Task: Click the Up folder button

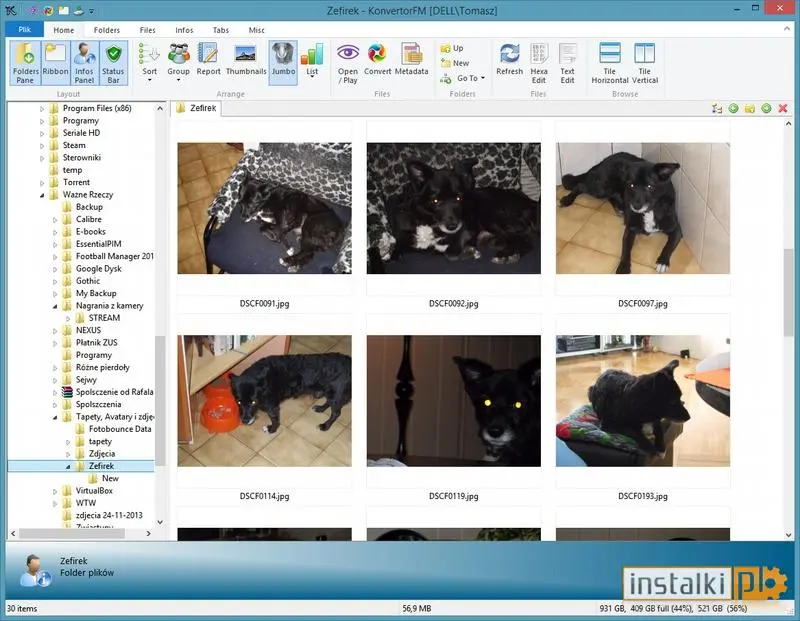Action: (452, 48)
